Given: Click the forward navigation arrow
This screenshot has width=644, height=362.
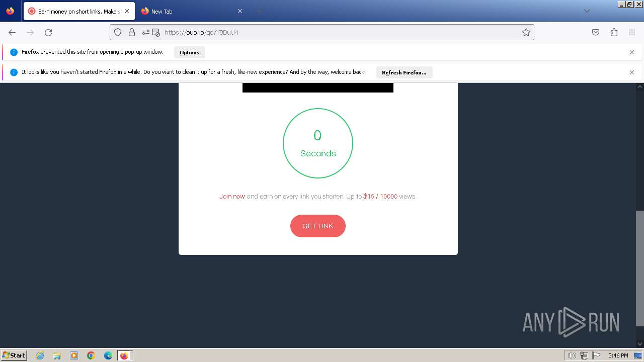Looking at the screenshot, I should coord(30,32).
